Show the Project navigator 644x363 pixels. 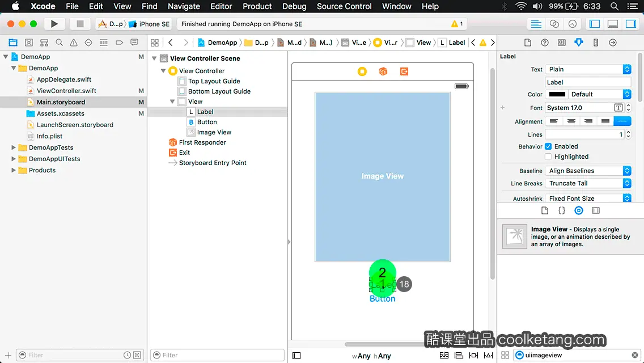[x=13, y=43]
